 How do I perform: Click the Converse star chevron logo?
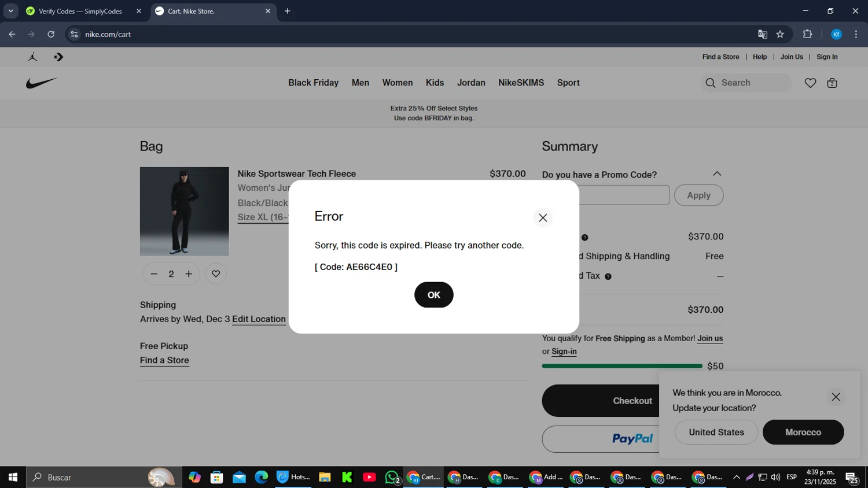click(x=58, y=57)
